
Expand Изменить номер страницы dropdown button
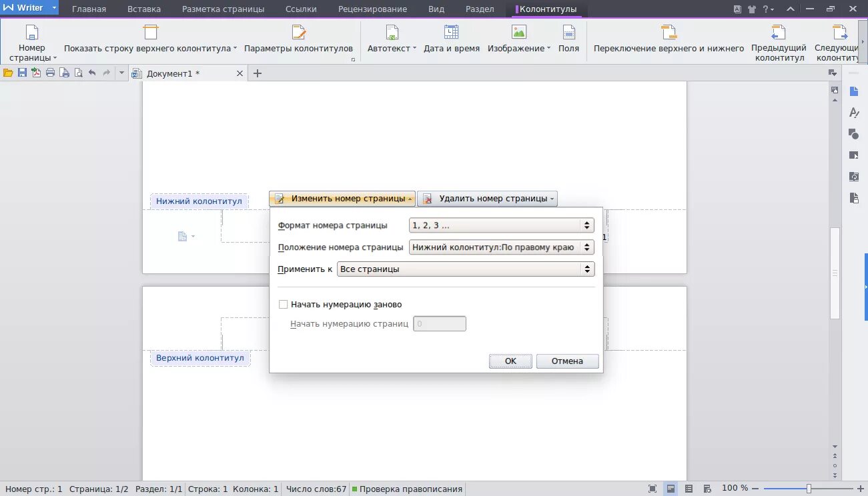(x=342, y=199)
